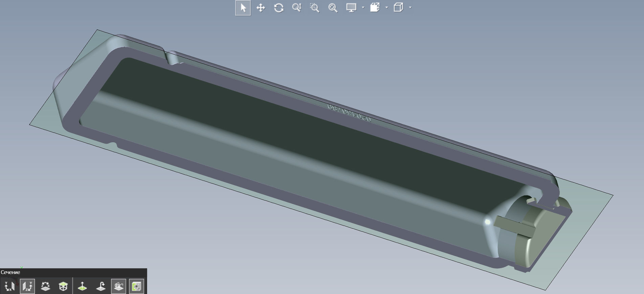Set section plane to XY

coord(9,286)
